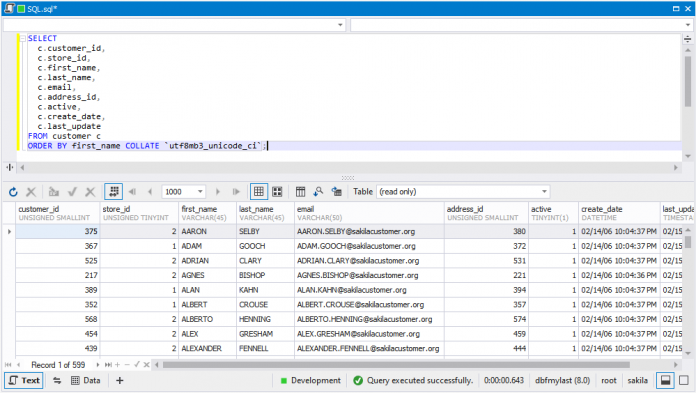This screenshot has width=696, height=393.
Task: Switch to card view icon
Action: [x=277, y=192]
